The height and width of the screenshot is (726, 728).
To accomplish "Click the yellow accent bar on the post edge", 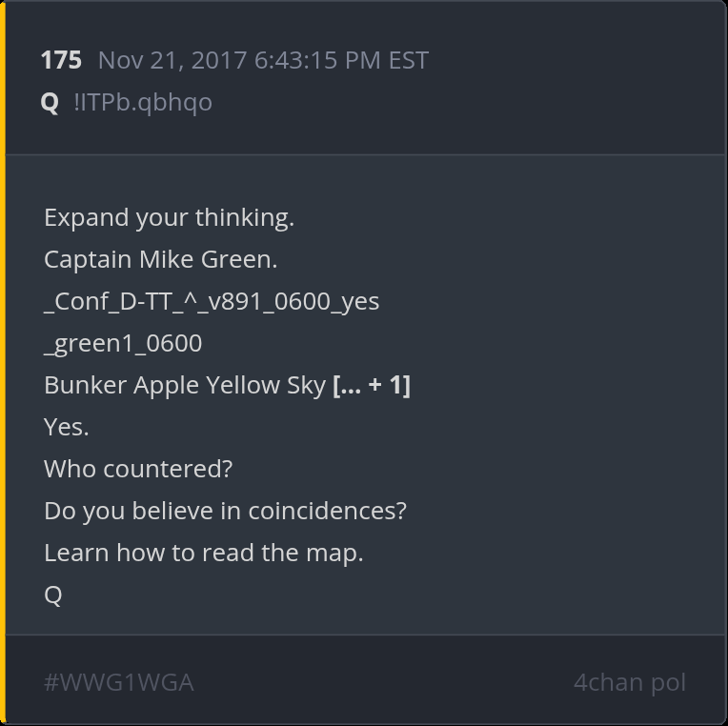I will (x=3, y=363).
